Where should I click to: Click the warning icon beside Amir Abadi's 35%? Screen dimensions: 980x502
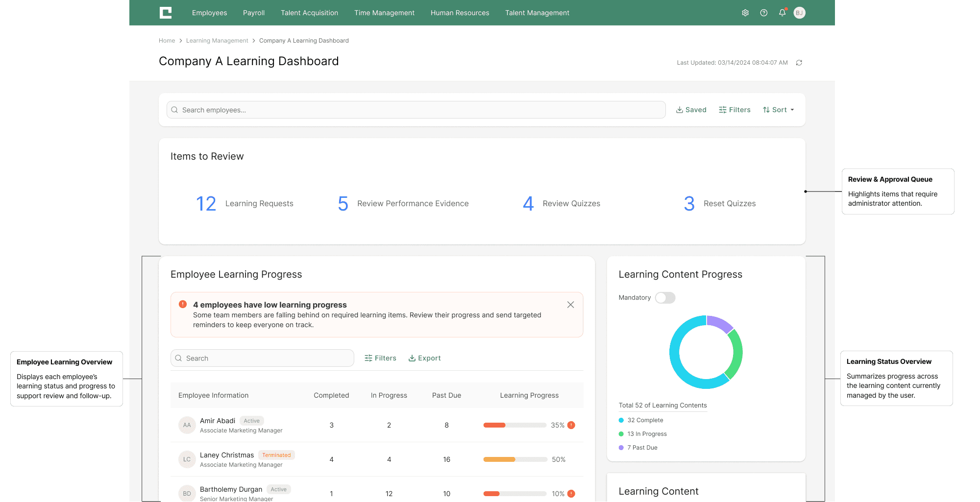(571, 425)
